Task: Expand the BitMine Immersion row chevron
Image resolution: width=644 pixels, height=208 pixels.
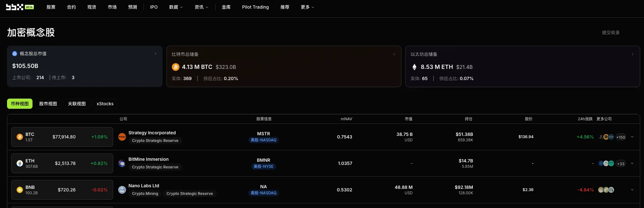Action: (632, 163)
